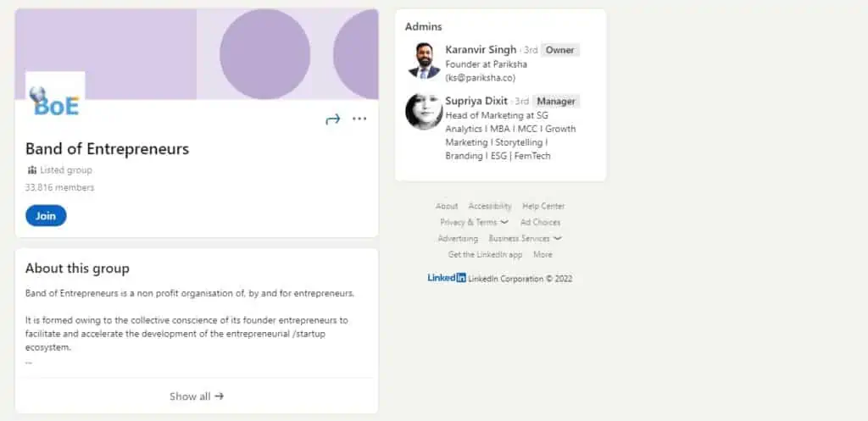
Task: Open Karanvir Singh's name link
Action: coord(481,50)
